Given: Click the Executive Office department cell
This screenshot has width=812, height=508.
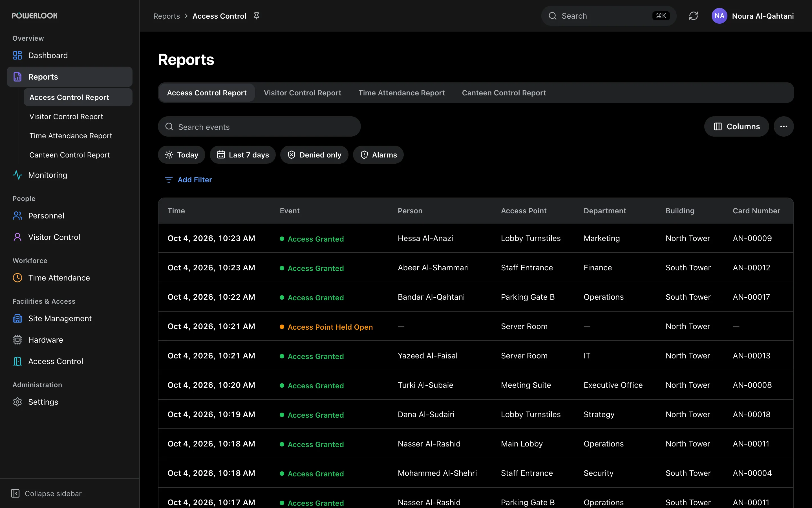Looking at the screenshot, I should (613, 385).
